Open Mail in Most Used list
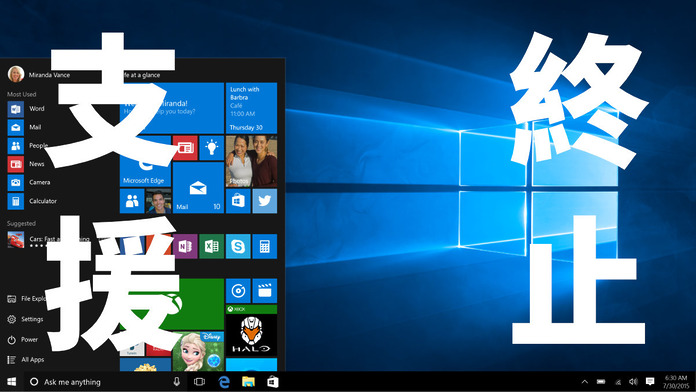The image size is (696, 392). point(24,127)
